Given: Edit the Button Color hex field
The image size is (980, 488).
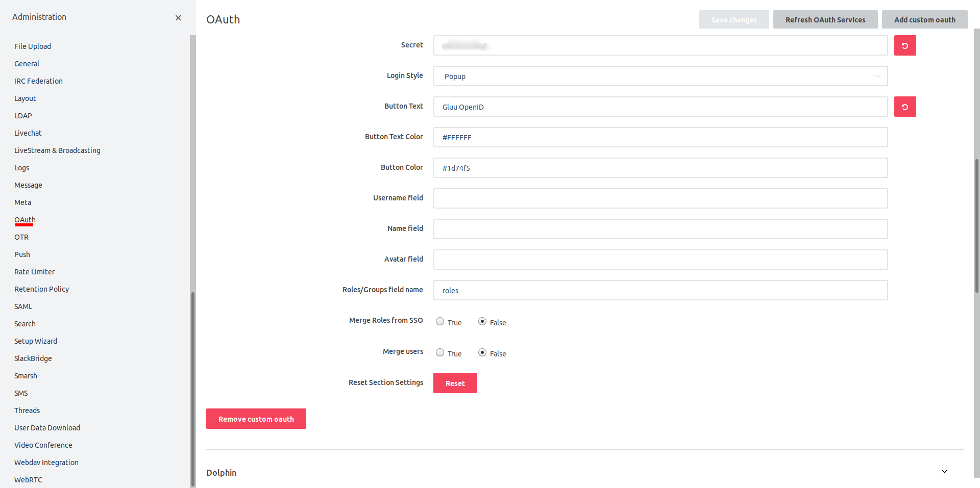Looking at the screenshot, I should click(660, 168).
